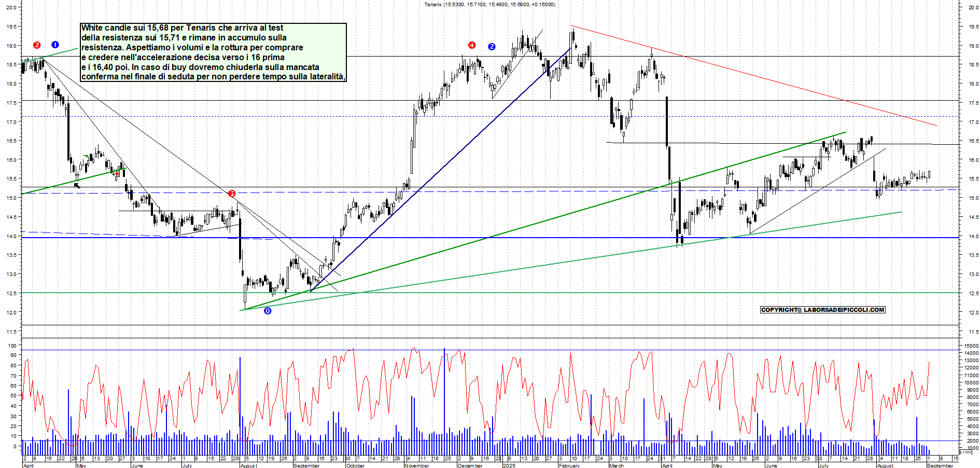The height and width of the screenshot is (468, 980).
Task: Click 100 on the left oscillator scale
Action: tap(11, 346)
